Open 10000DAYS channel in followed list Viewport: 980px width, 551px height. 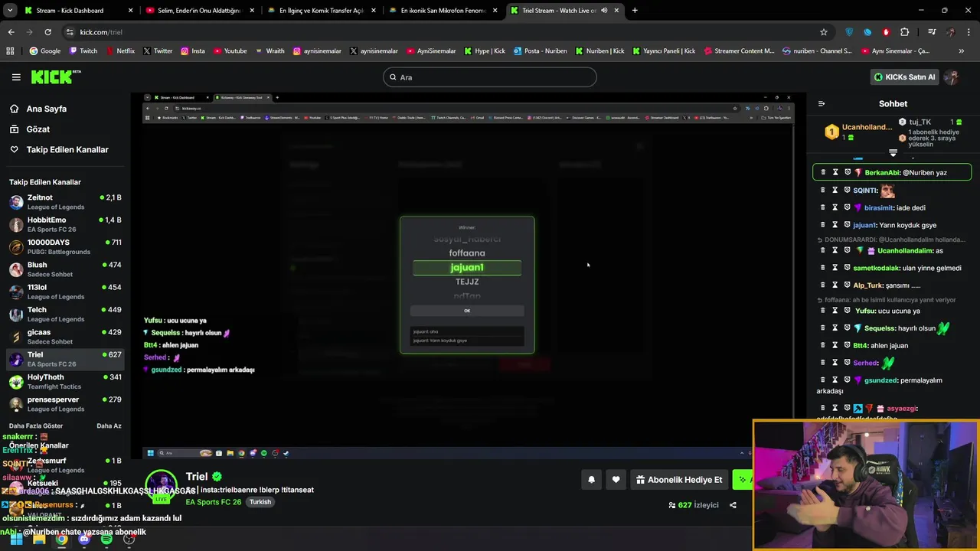point(65,247)
